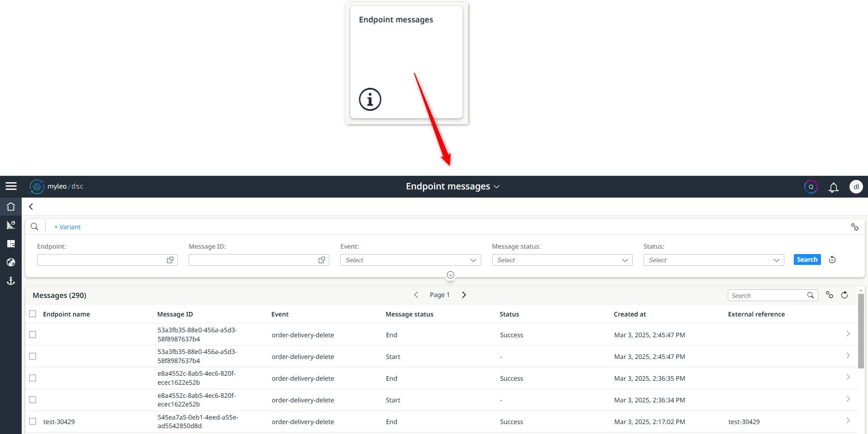Expand additional filters with the down chevron
This screenshot has width=868, height=434.
(x=450, y=275)
